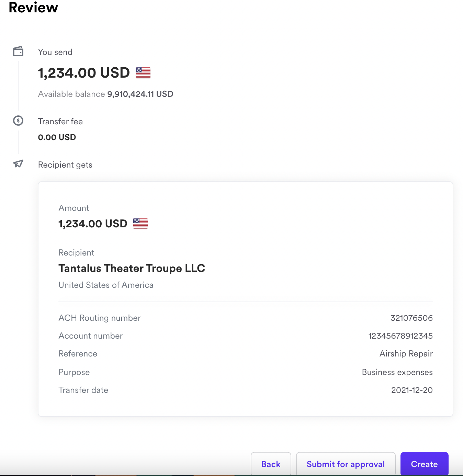Image resolution: width=463 pixels, height=476 pixels.
Task: Click the paper plane Recipient gets icon
Action: pyautogui.click(x=18, y=164)
